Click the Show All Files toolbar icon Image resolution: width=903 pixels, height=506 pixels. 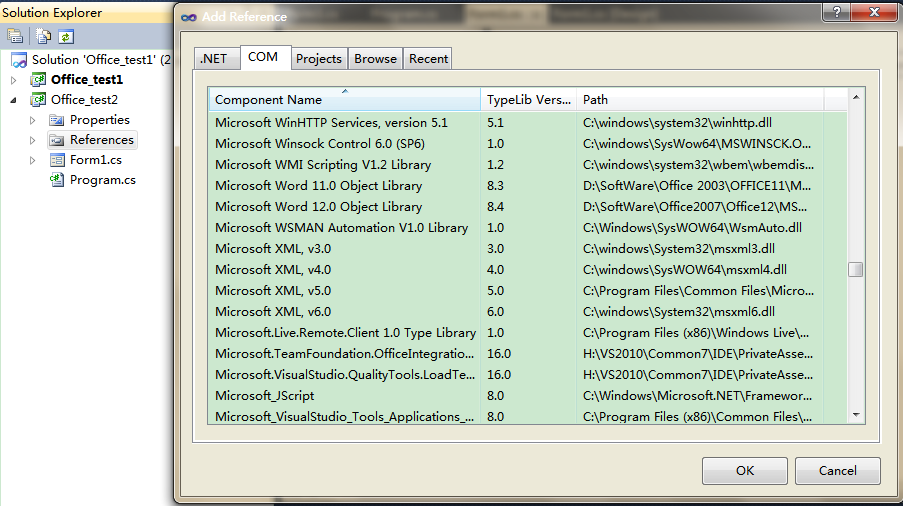pyautogui.click(x=43, y=36)
